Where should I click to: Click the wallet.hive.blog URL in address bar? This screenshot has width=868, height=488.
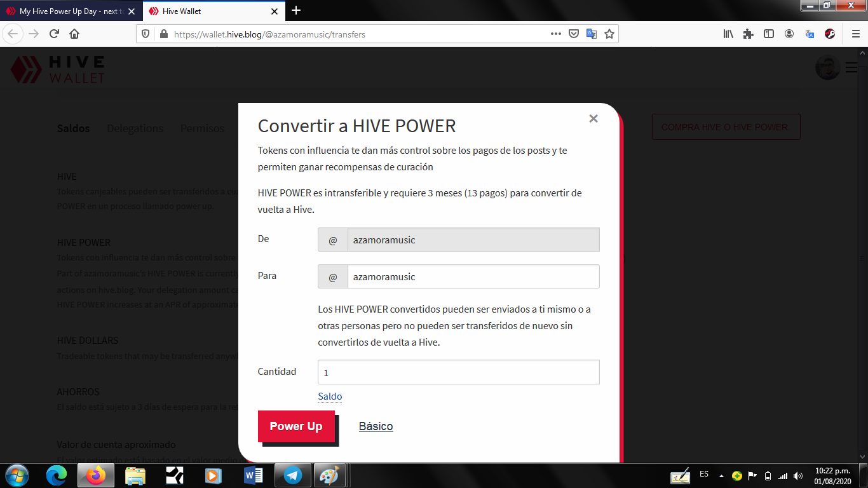pyautogui.click(x=269, y=34)
